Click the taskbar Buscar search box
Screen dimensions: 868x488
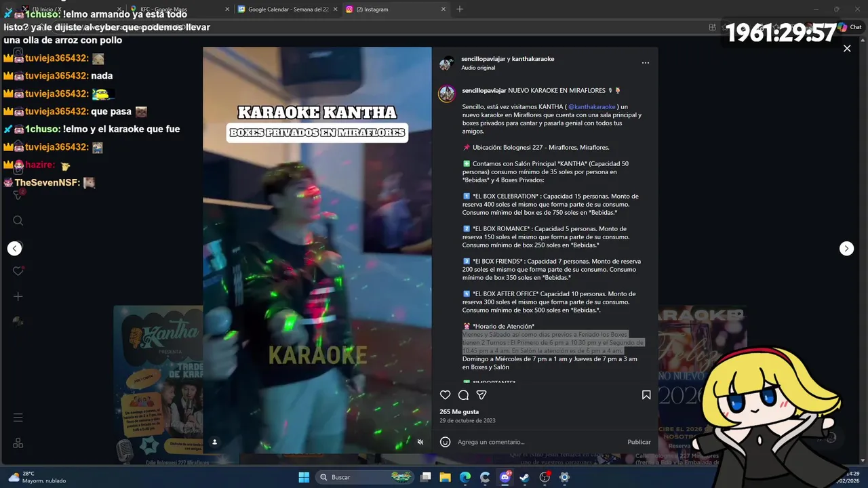pyautogui.click(x=365, y=477)
